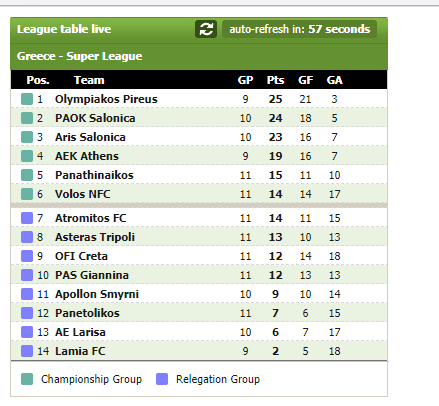Image resolution: width=439 pixels, height=406 pixels.
Task: Click the Championship Group legend color swatch
Action: (x=27, y=379)
